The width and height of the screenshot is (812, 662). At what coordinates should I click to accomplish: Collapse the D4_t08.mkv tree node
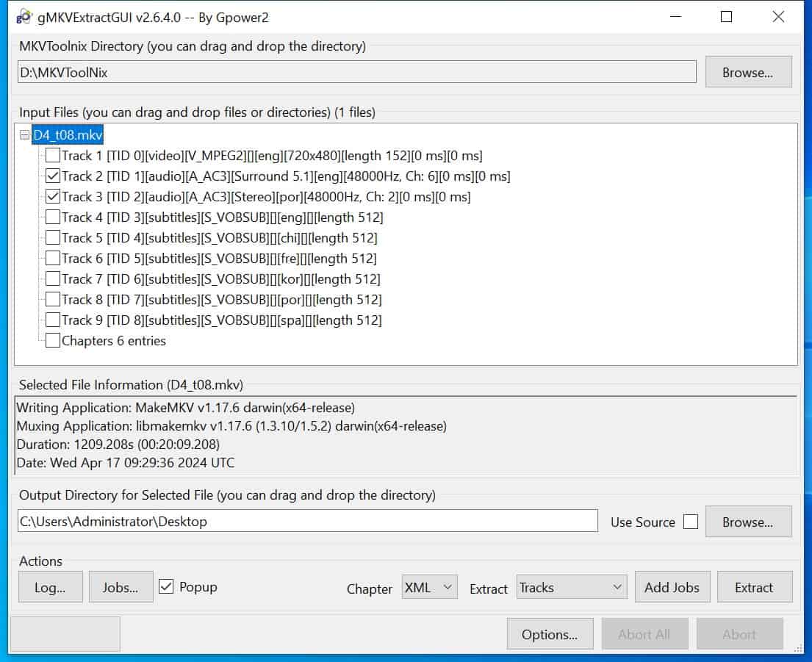point(25,135)
